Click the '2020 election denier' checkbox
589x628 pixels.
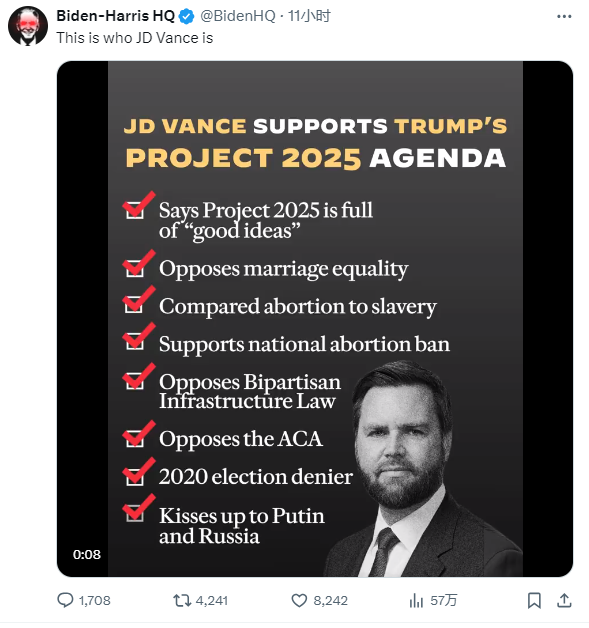[135, 477]
